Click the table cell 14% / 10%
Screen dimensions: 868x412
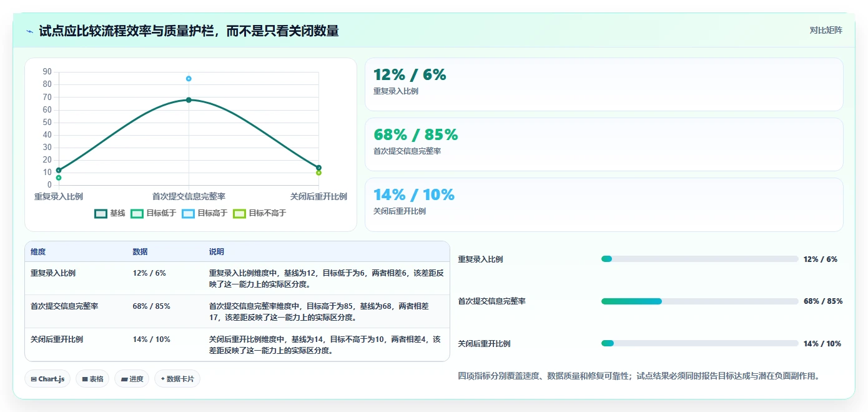152,339
